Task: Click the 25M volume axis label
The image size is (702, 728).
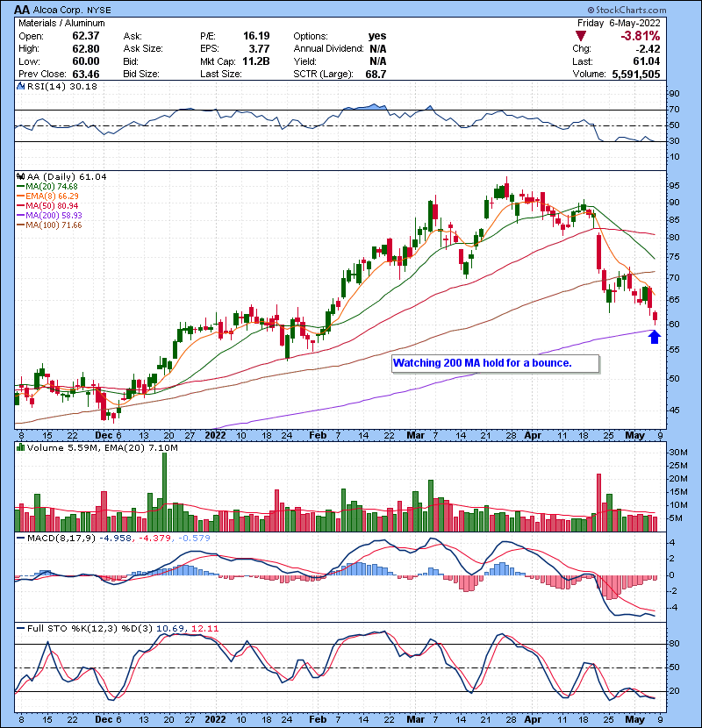Action: (677, 465)
